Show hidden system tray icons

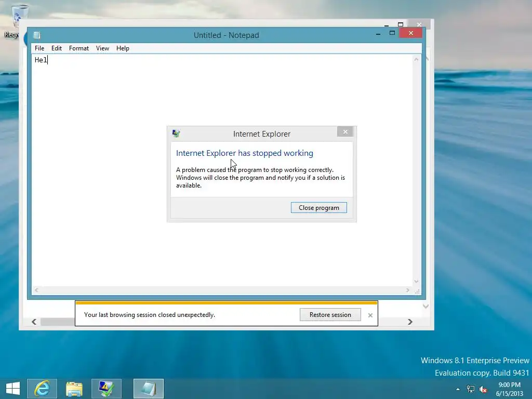[x=458, y=389]
